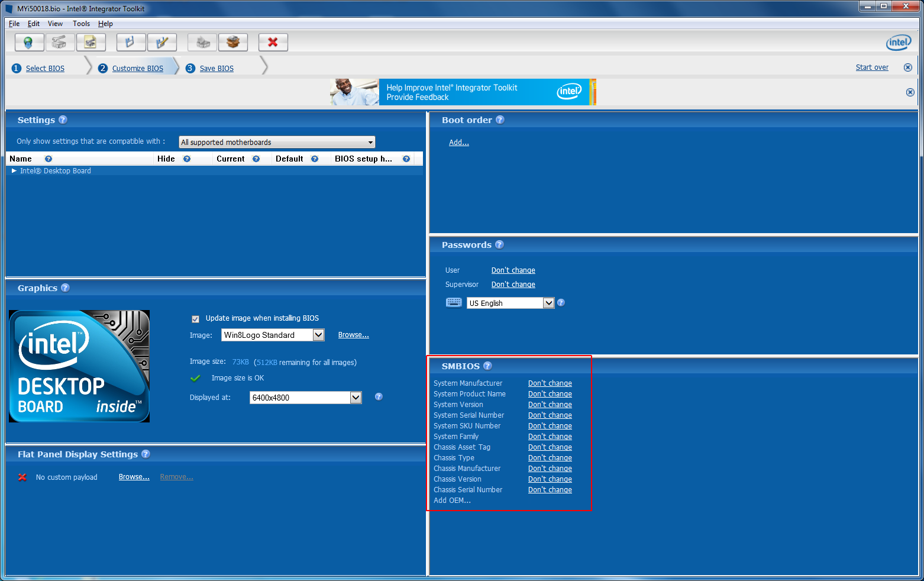Click the grayed chip arrow toolbar icon
This screenshot has width=924, height=581.
(x=202, y=43)
